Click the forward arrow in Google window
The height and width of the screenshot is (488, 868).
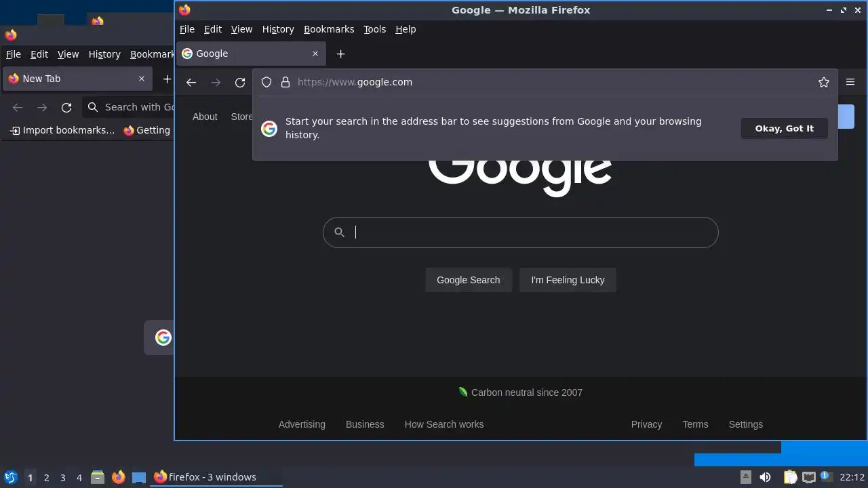(216, 82)
